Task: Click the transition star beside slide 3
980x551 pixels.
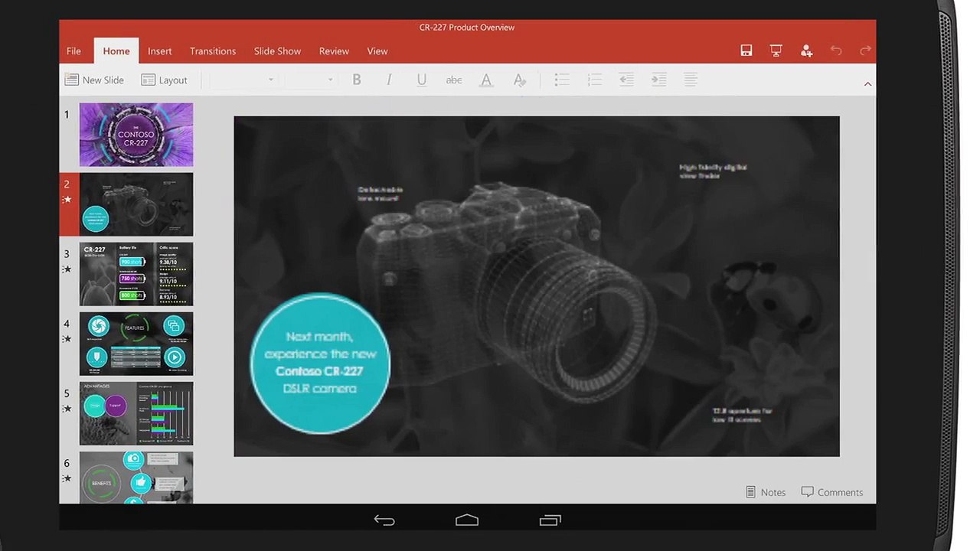Action: [67, 269]
